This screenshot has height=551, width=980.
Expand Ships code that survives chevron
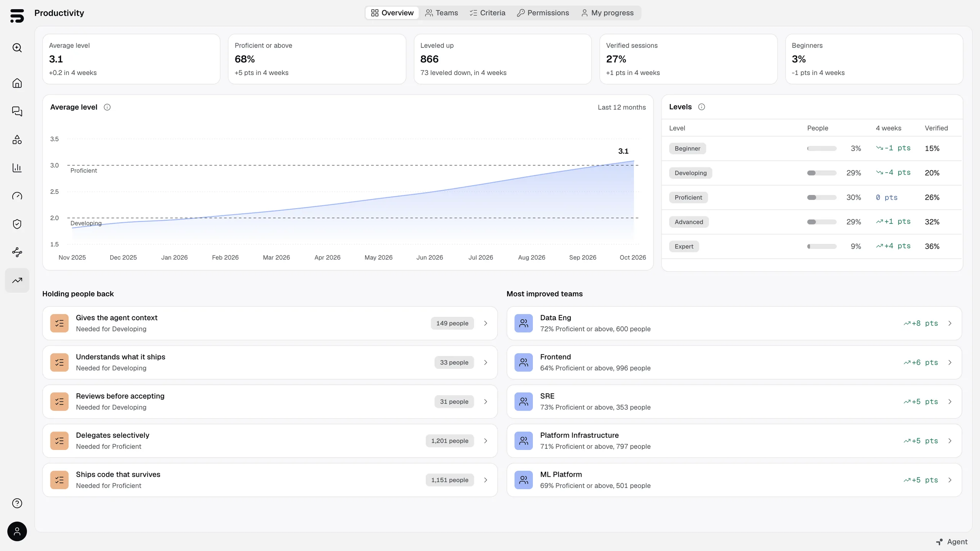click(485, 480)
